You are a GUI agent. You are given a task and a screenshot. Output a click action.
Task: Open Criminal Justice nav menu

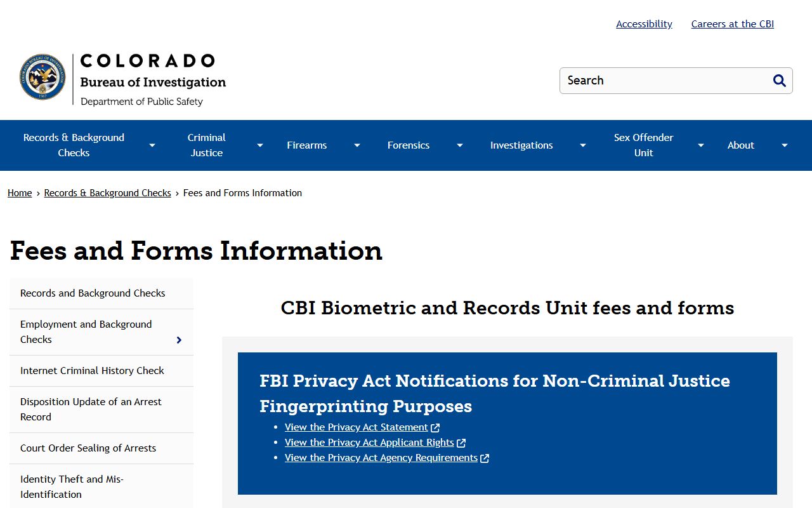coord(207,145)
